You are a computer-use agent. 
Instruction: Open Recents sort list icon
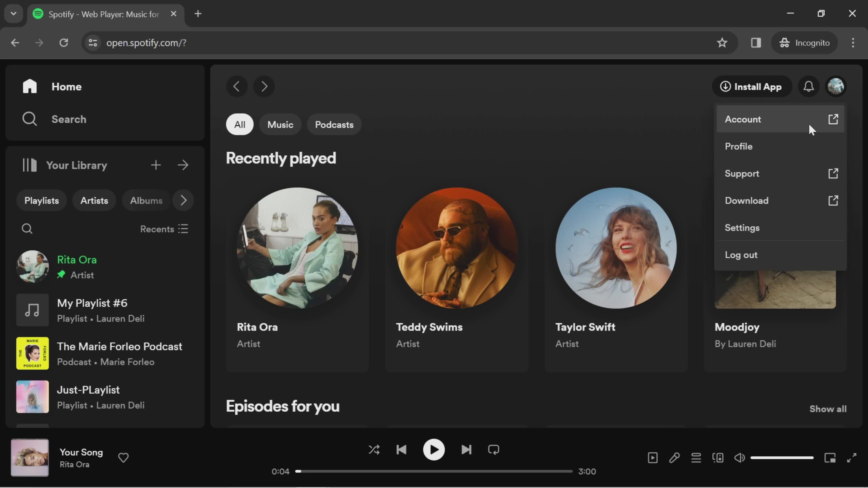[183, 229]
